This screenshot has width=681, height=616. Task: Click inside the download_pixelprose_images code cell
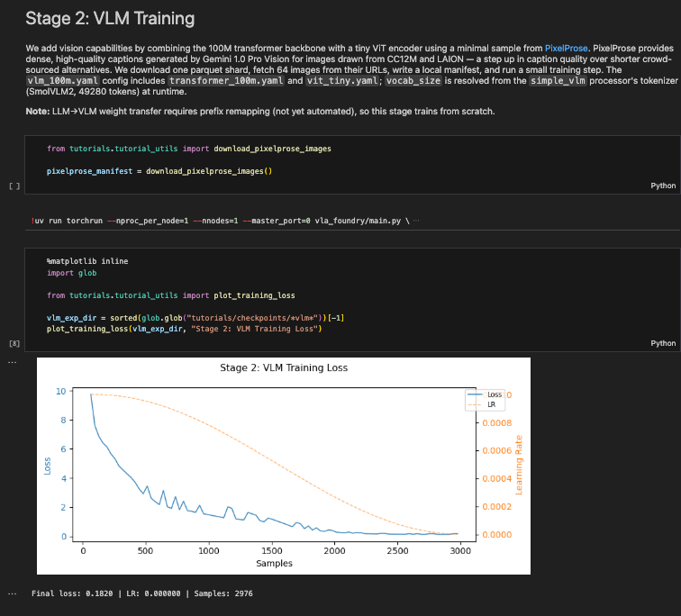click(352, 165)
